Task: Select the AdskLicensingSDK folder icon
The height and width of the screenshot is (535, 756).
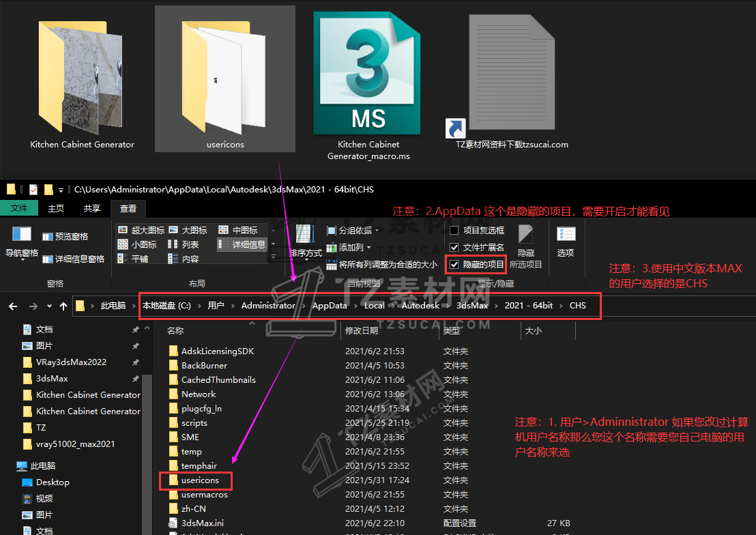Action: [x=173, y=351]
